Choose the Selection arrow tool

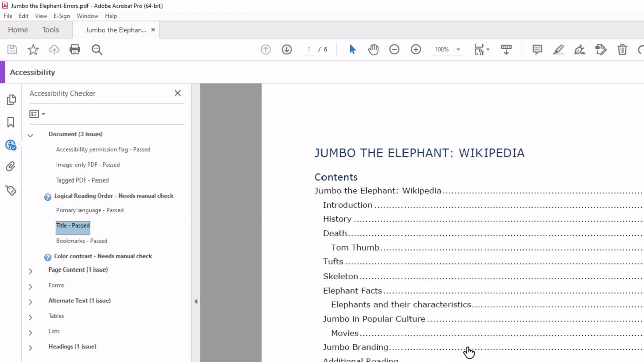click(x=352, y=49)
